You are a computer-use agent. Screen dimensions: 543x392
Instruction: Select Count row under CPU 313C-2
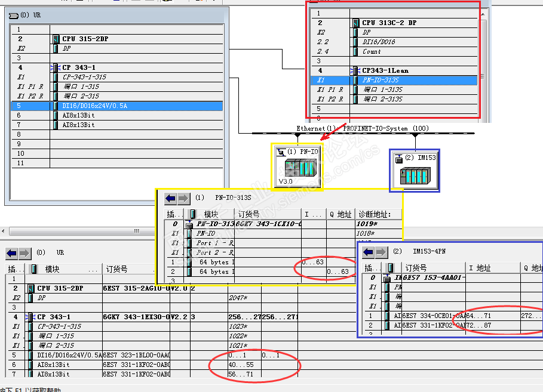coord(394,51)
